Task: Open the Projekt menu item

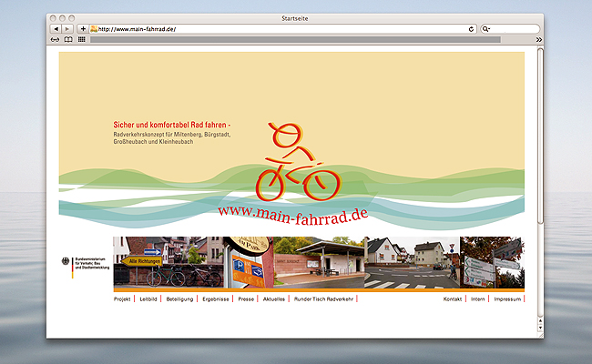Action: (x=122, y=299)
